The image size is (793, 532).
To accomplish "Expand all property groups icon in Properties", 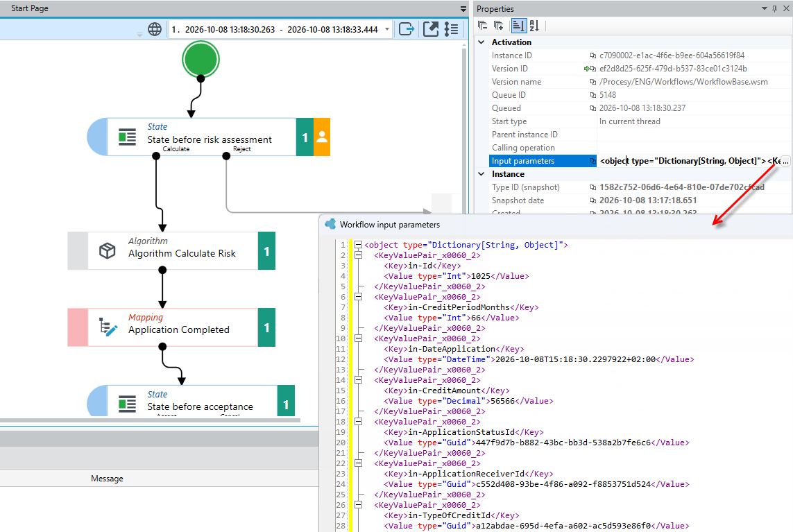I will 499,25.
